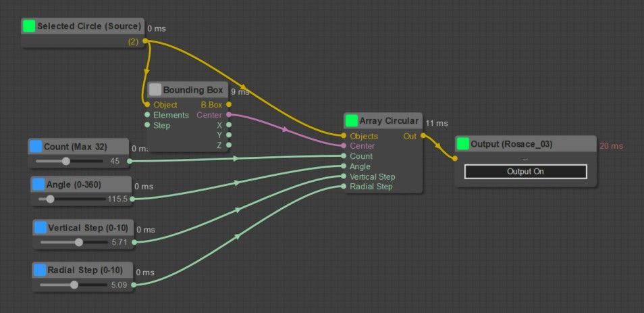Click the Angle value field showing 115.5
This screenshot has width=644, height=313.
(x=118, y=199)
